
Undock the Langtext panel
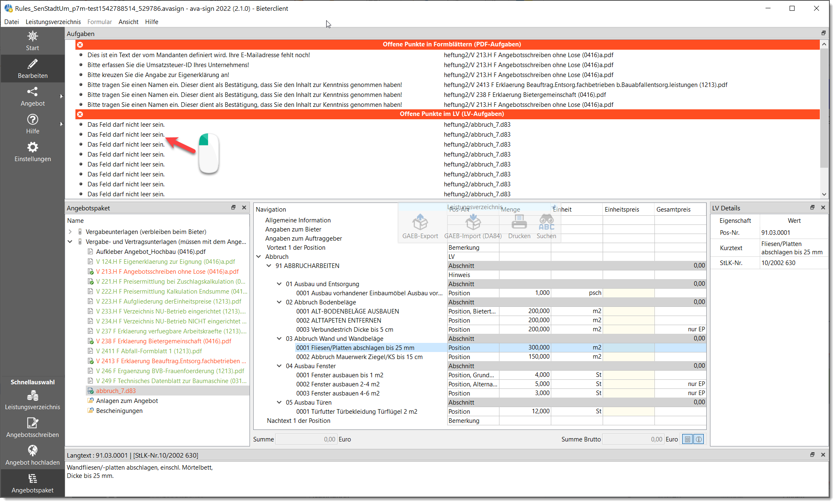point(812,455)
